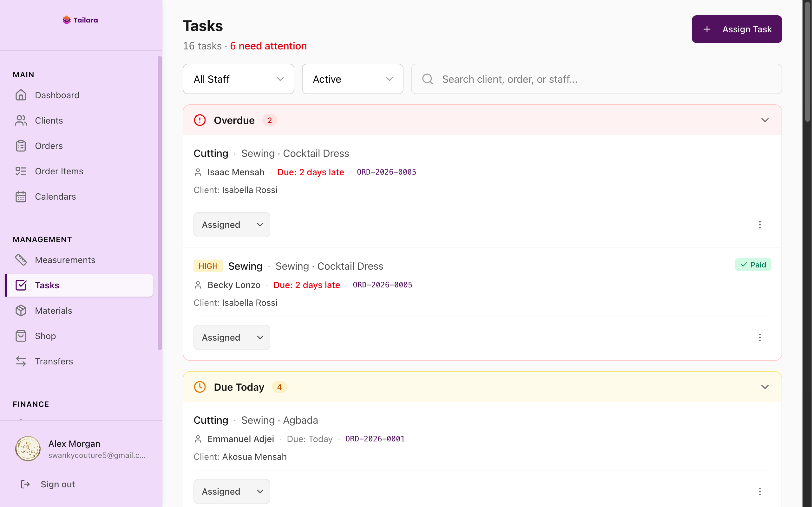This screenshot has height=507, width=812.
Task: Click into the search field
Action: click(x=570, y=79)
